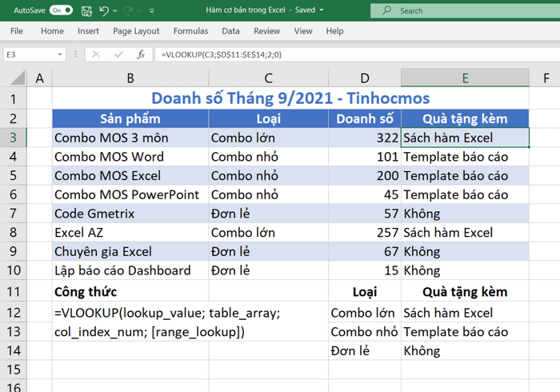Open the Undo history dropdown arrow

115,10
